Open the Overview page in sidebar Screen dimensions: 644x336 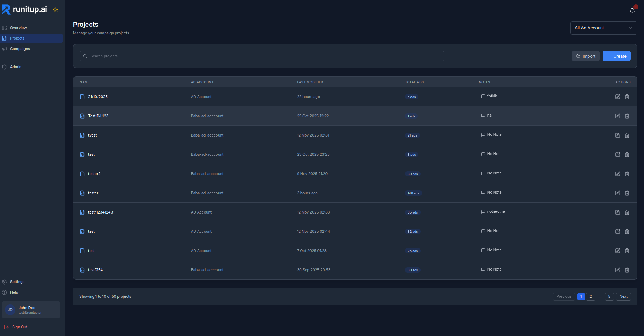point(18,28)
